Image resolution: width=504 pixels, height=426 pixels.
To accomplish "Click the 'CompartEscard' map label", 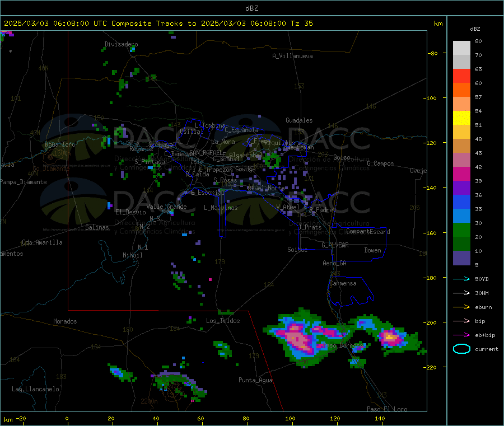I will [x=368, y=231].
